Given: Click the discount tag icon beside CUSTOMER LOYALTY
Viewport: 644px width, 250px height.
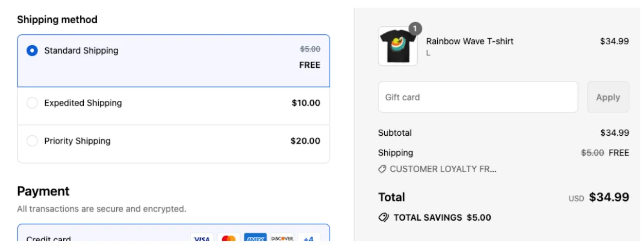Looking at the screenshot, I should pos(382,169).
